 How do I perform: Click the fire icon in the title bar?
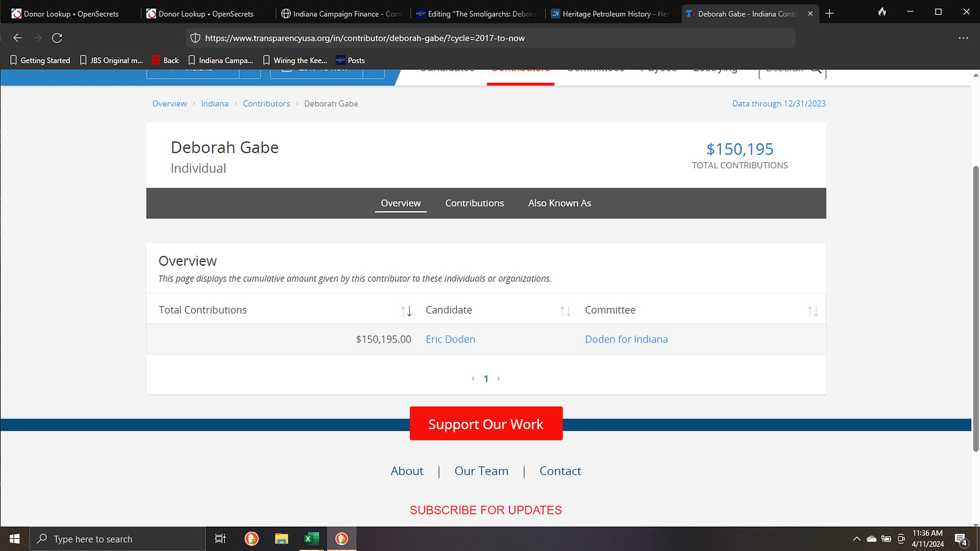(882, 12)
